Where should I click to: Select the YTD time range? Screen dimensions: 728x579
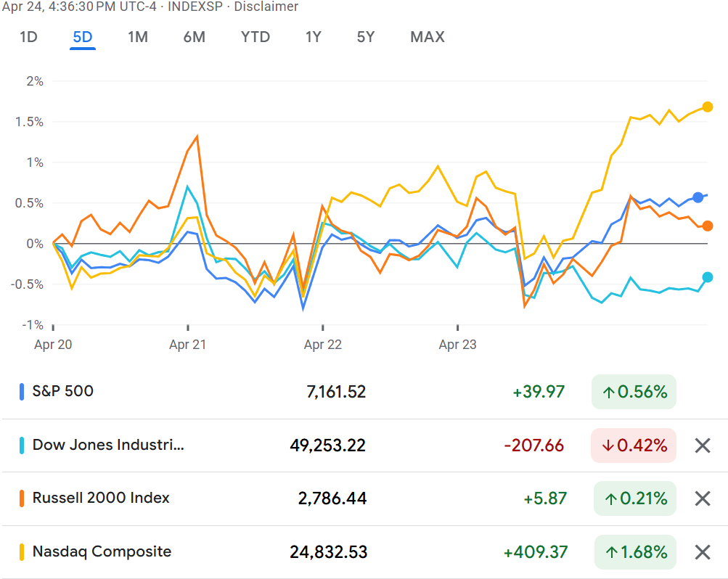point(255,37)
